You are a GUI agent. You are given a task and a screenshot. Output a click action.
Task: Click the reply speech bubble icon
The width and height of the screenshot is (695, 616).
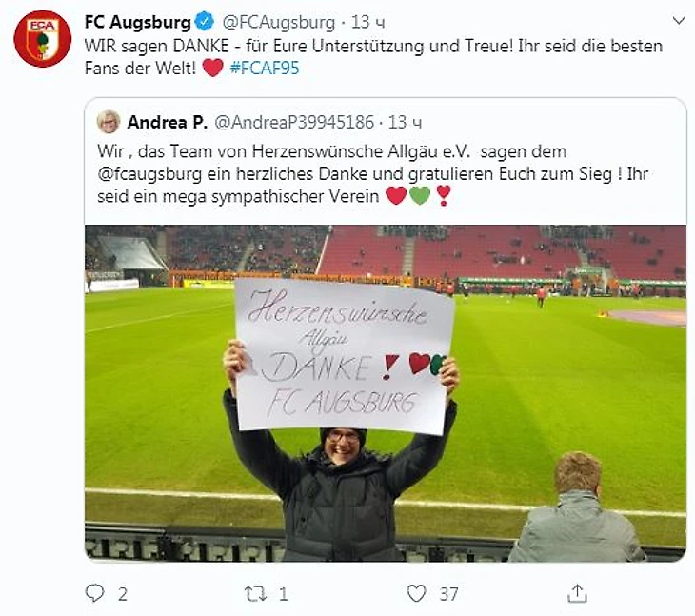(x=94, y=593)
